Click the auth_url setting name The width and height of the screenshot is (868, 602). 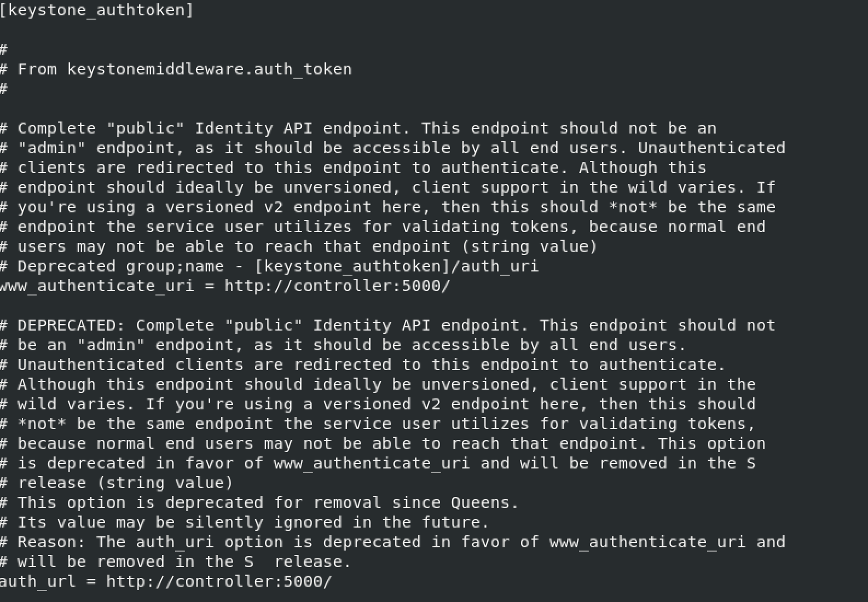coord(38,581)
